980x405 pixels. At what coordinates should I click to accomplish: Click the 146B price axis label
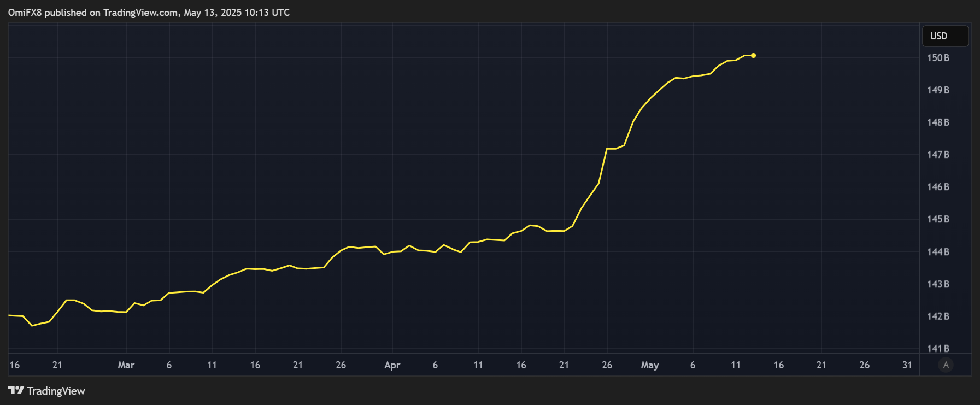[x=938, y=187]
